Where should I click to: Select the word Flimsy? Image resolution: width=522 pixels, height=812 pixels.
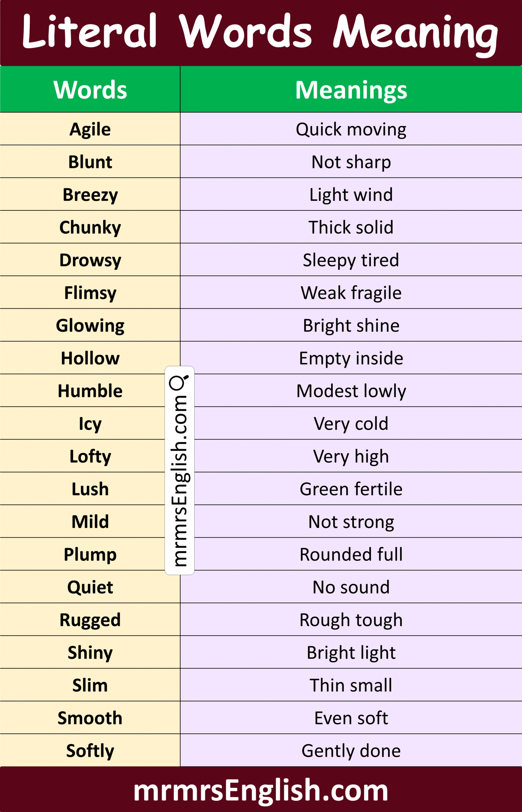pyautogui.click(x=90, y=292)
